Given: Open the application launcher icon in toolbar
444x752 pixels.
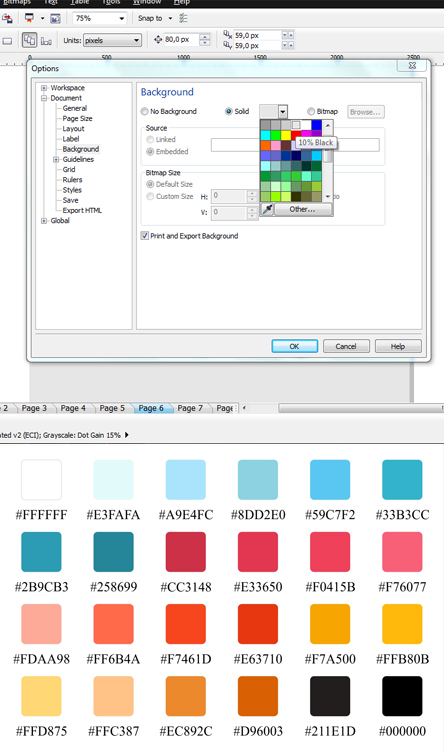Looking at the screenshot, I should coord(29,18).
